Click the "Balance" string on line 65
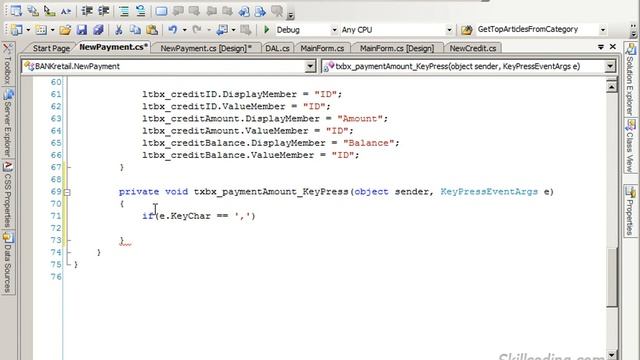This screenshot has width=640, height=360. pos(368,143)
